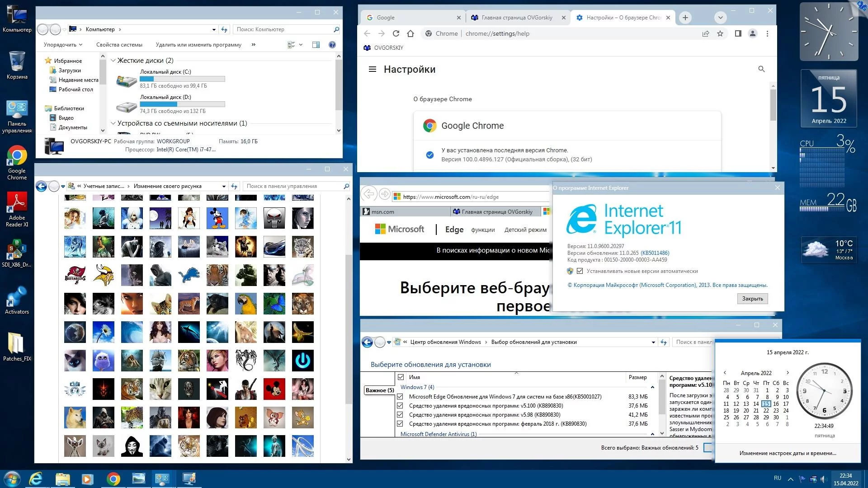868x488 pixels.
Task: Open the msn.com tab in Internet Explorer
Action: point(383,211)
